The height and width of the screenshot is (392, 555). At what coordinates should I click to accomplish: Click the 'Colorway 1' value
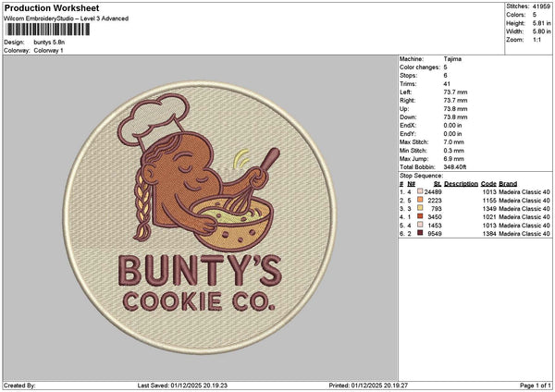pyautogui.click(x=48, y=51)
